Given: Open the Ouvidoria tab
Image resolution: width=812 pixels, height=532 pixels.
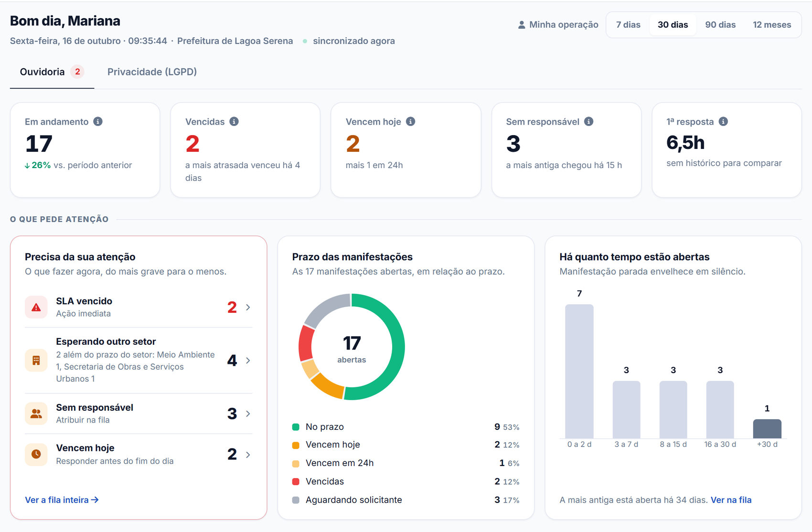Looking at the screenshot, I should tap(52, 72).
